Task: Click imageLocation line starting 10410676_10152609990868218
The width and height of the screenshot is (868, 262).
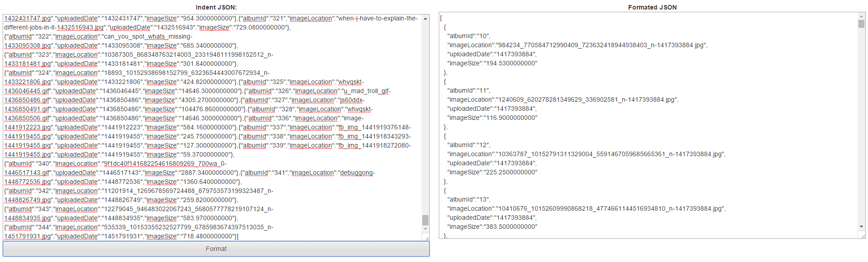Action: pos(586,208)
